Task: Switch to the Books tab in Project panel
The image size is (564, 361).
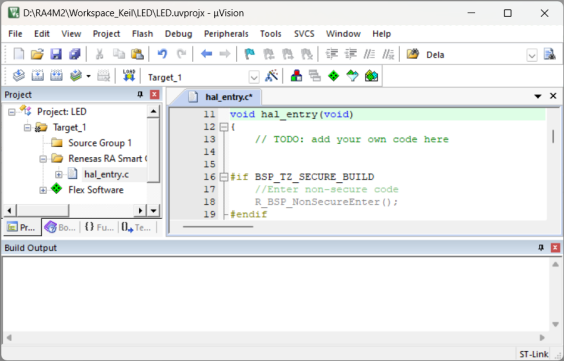Action: pyautogui.click(x=61, y=227)
